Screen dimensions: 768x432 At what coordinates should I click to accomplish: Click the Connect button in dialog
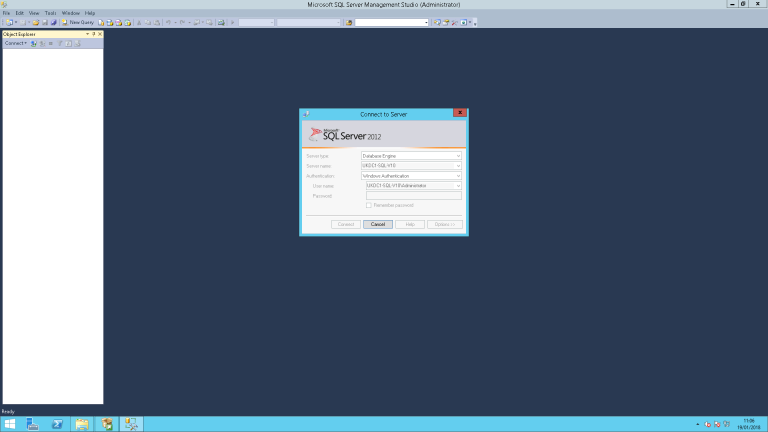pos(346,224)
